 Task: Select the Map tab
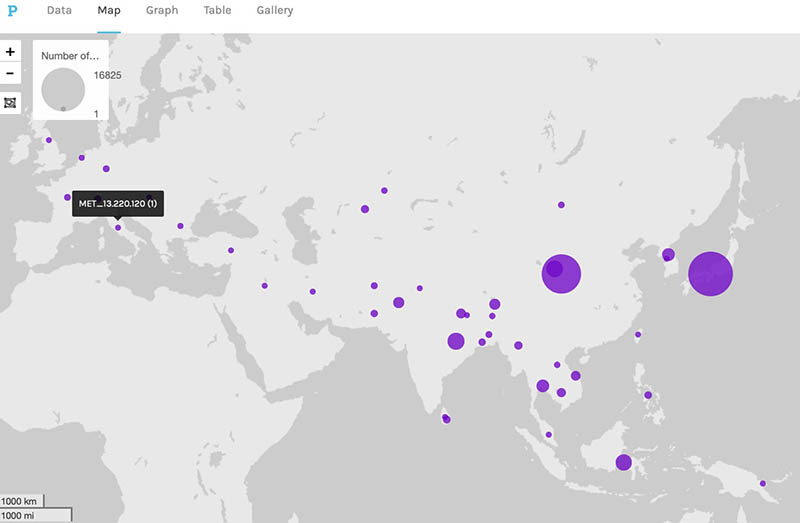click(x=109, y=11)
